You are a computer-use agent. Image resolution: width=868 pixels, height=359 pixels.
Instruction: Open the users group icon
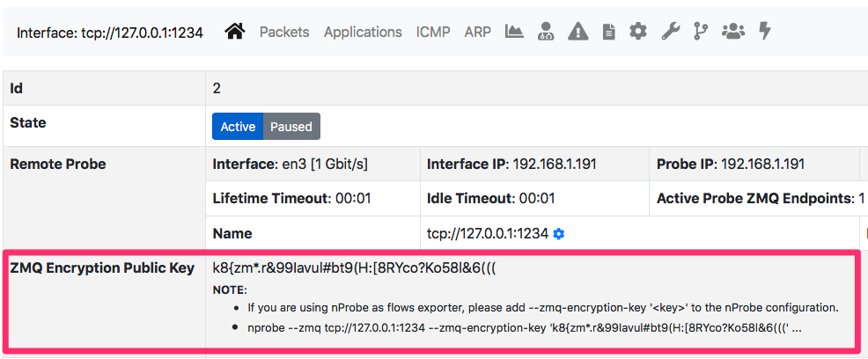(733, 32)
